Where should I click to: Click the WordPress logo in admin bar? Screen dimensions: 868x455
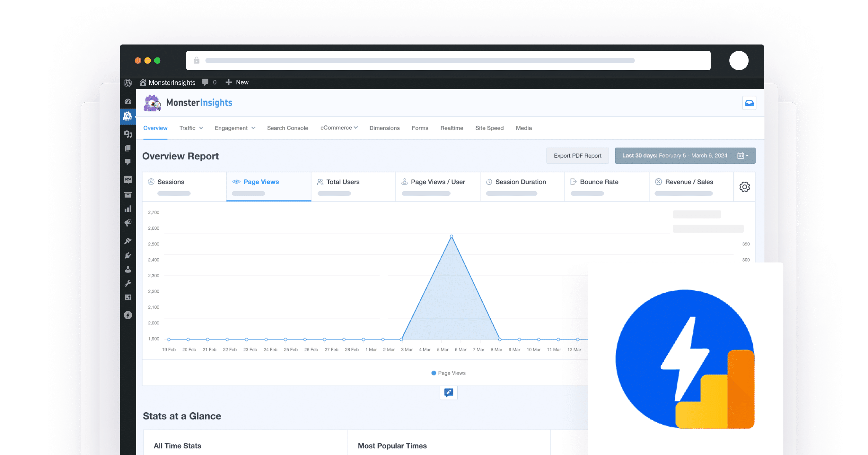tap(128, 82)
